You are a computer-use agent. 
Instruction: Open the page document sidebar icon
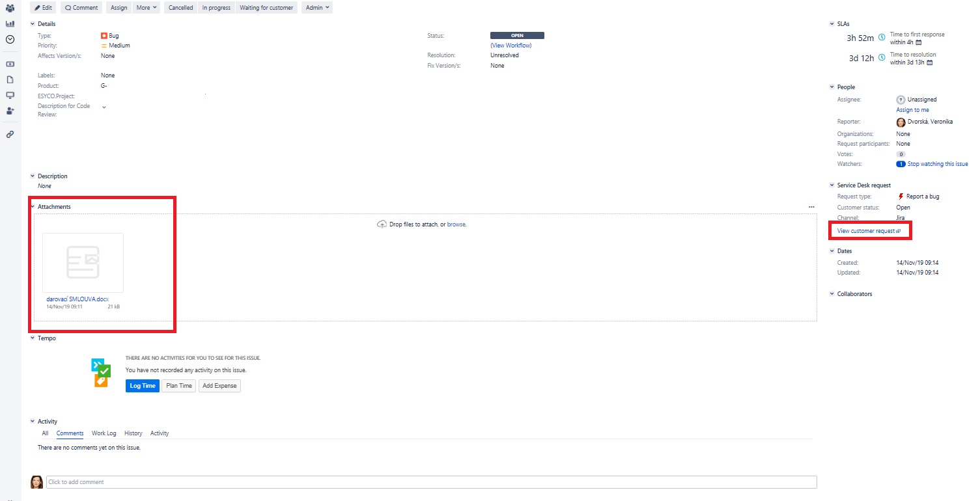(x=10, y=79)
